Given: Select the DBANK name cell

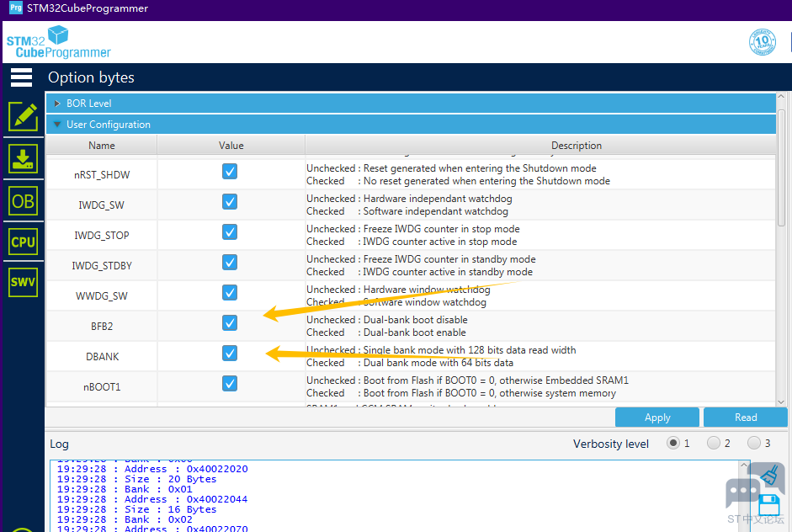Looking at the screenshot, I should (102, 357).
